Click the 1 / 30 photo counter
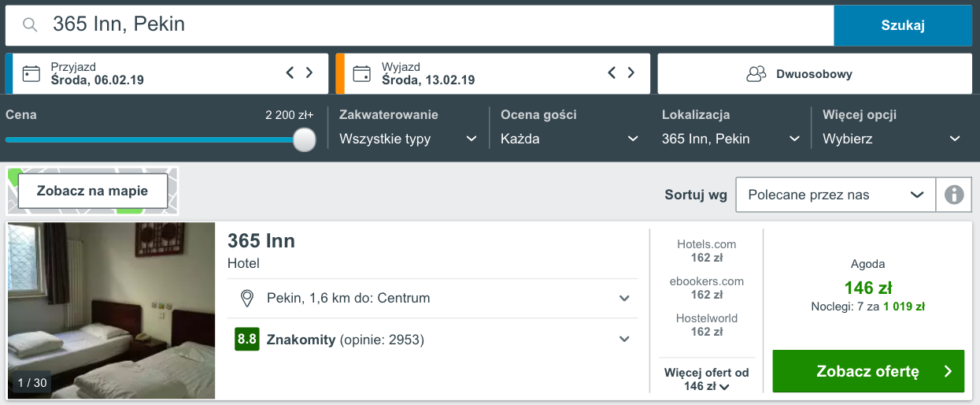980x405 pixels. tap(32, 383)
